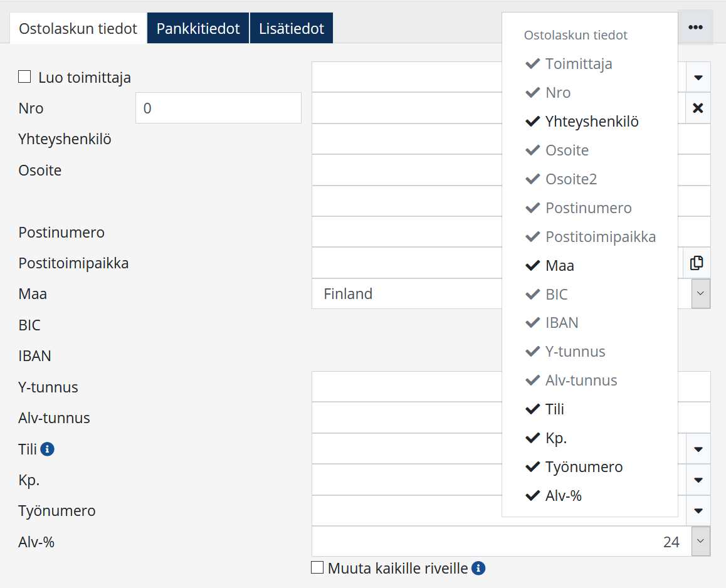The width and height of the screenshot is (726, 588).
Task: Click info icon beside Muuta kaikille riveille
Action: 478,569
